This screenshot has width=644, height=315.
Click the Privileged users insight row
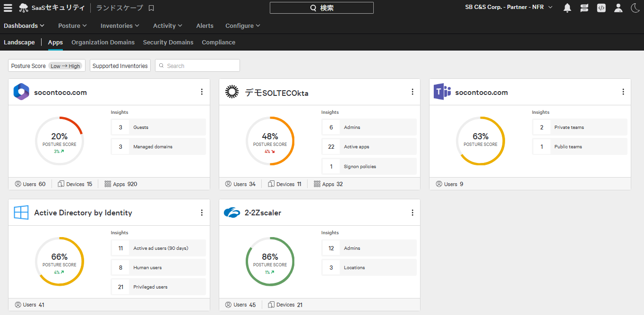point(158,287)
